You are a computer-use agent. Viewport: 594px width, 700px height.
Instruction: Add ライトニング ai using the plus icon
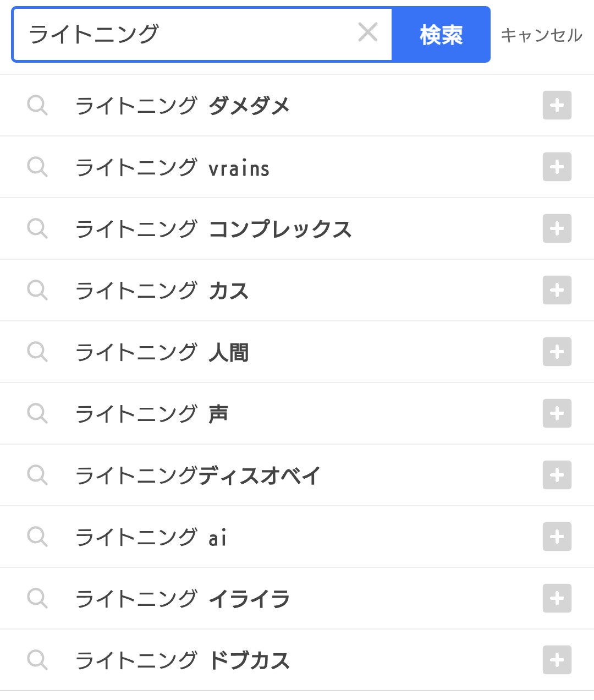[x=557, y=537]
